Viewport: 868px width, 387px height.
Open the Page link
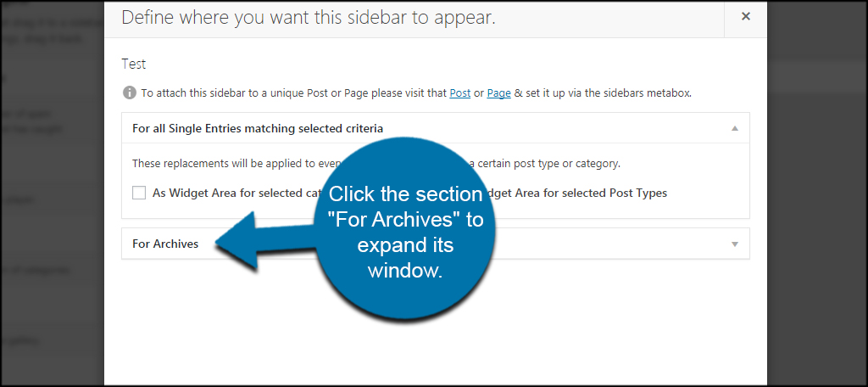click(x=498, y=93)
